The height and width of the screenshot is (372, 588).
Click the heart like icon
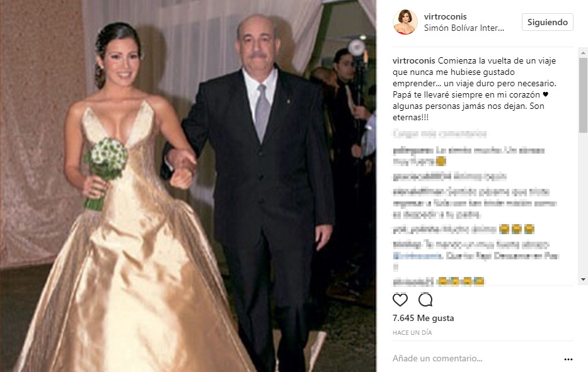point(400,300)
